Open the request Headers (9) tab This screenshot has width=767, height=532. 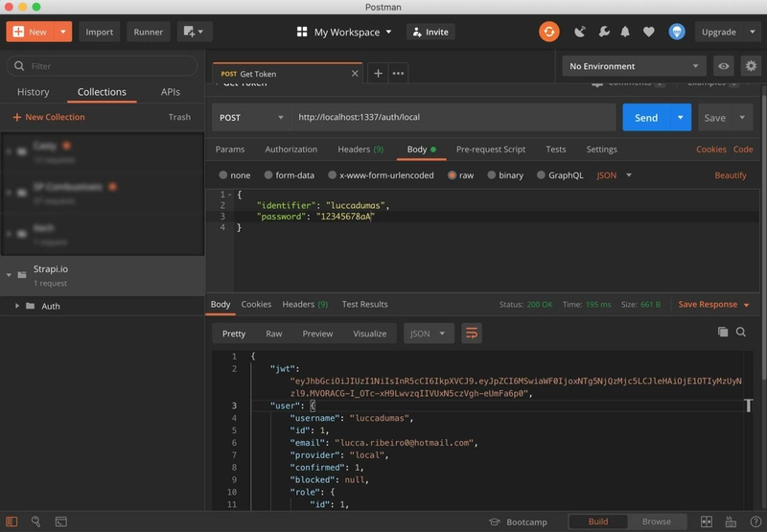coord(360,150)
